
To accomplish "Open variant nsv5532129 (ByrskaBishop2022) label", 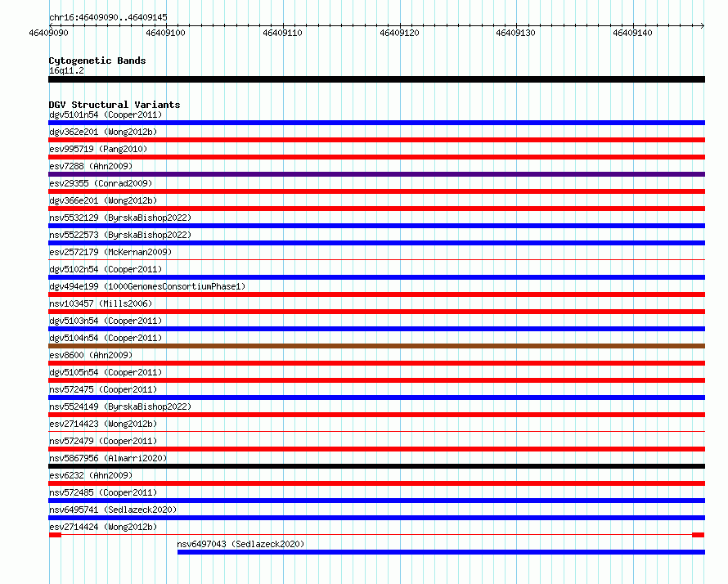I will pyautogui.click(x=120, y=218).
